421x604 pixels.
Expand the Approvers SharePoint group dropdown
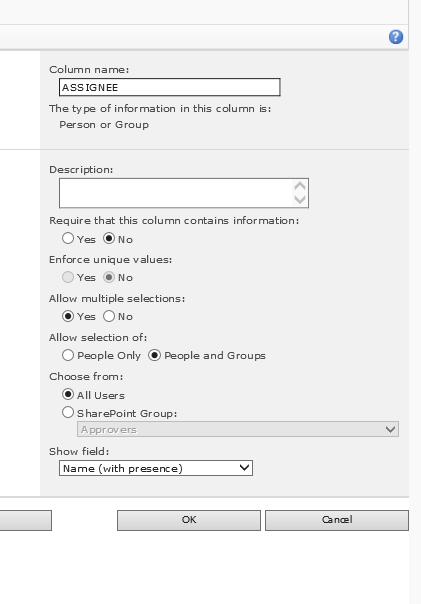point(238,429)
